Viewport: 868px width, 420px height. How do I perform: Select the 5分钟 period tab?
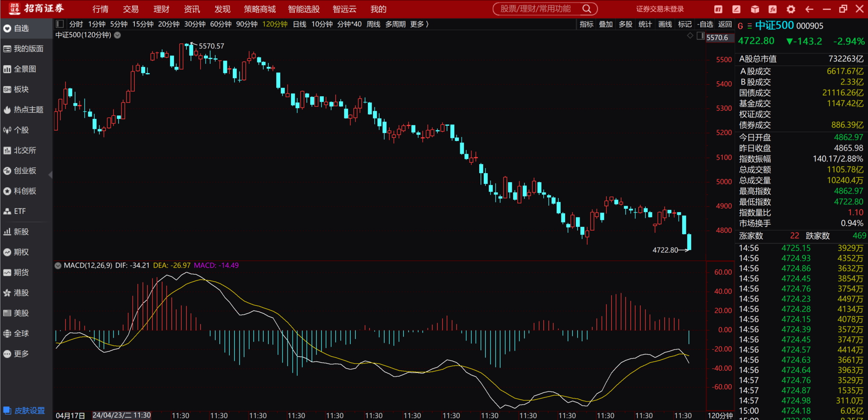(119, 24)
